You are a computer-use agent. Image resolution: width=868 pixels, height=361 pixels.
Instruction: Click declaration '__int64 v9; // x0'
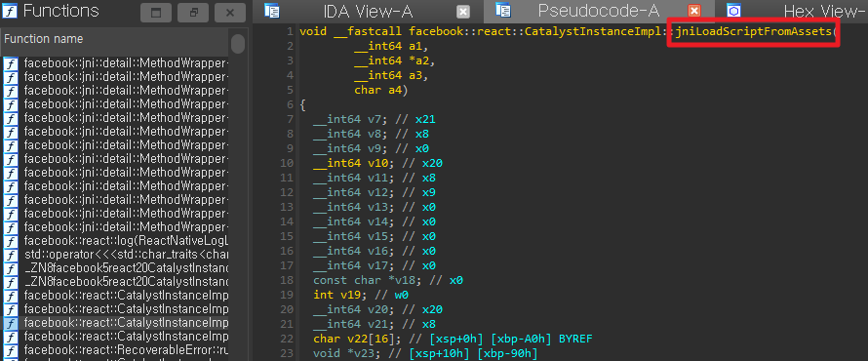tap(371, 148)
